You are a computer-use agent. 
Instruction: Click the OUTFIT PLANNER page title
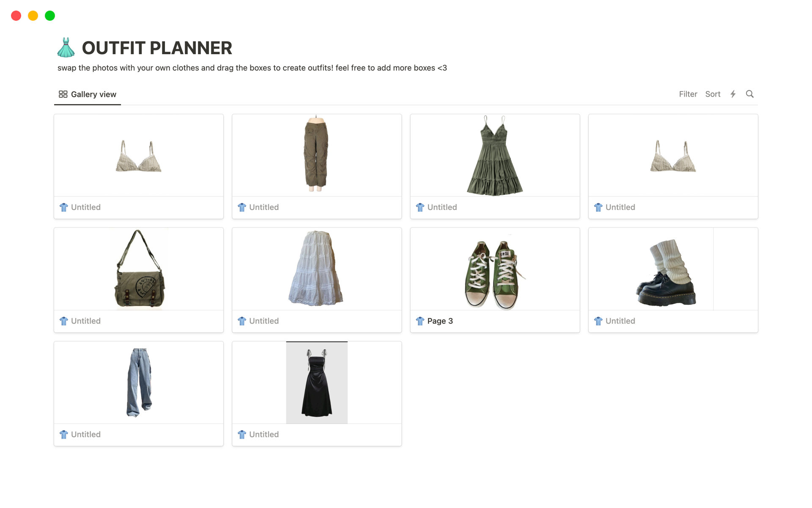tap(157, 48)
